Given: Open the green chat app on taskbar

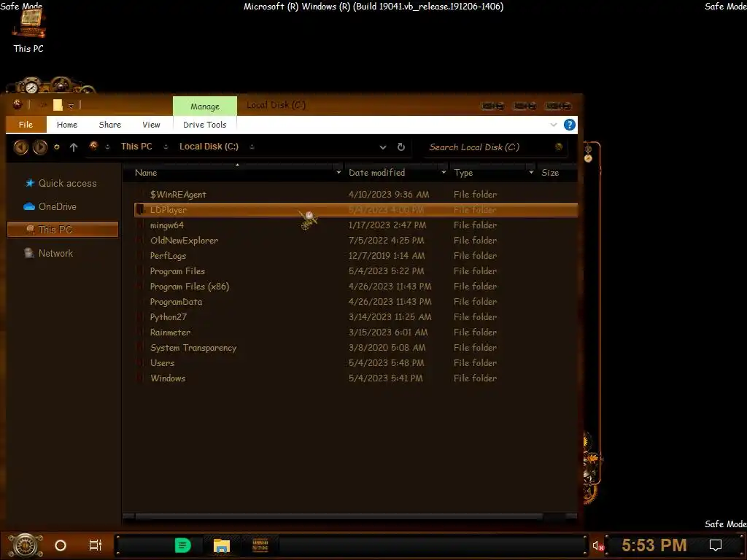Looking at the screenshot, I should pos(182,545).
